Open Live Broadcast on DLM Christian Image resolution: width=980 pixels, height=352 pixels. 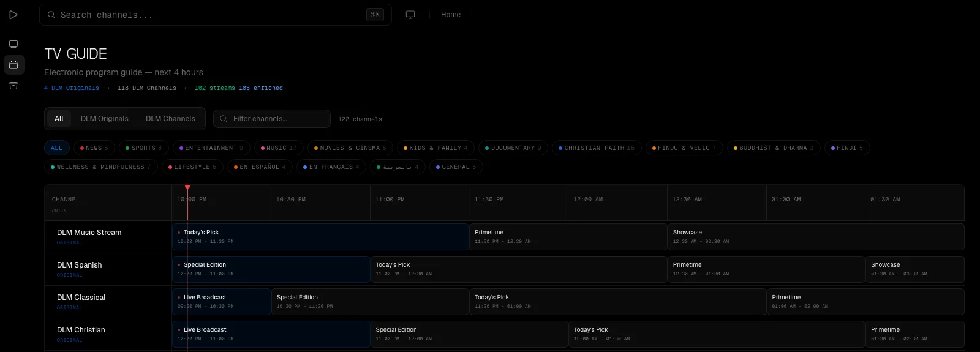271,334
